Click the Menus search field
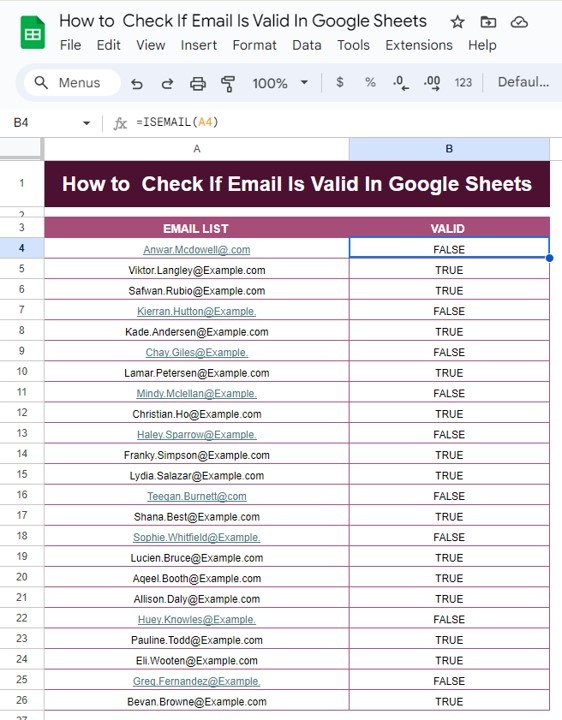This screenshot has width=562, height=720. [x=72, y=83]
